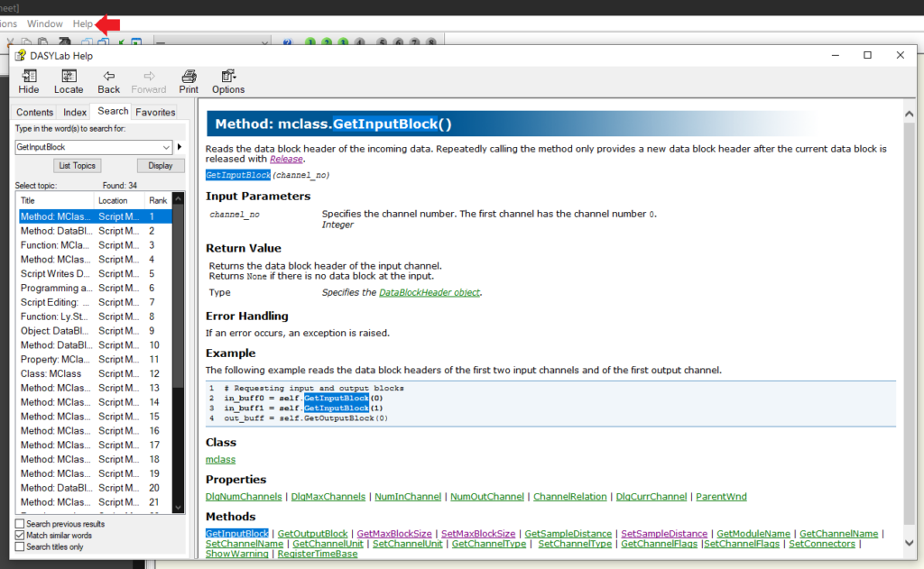
Task: Open the ChannelRelation property link
Action: tap(570, 497)
